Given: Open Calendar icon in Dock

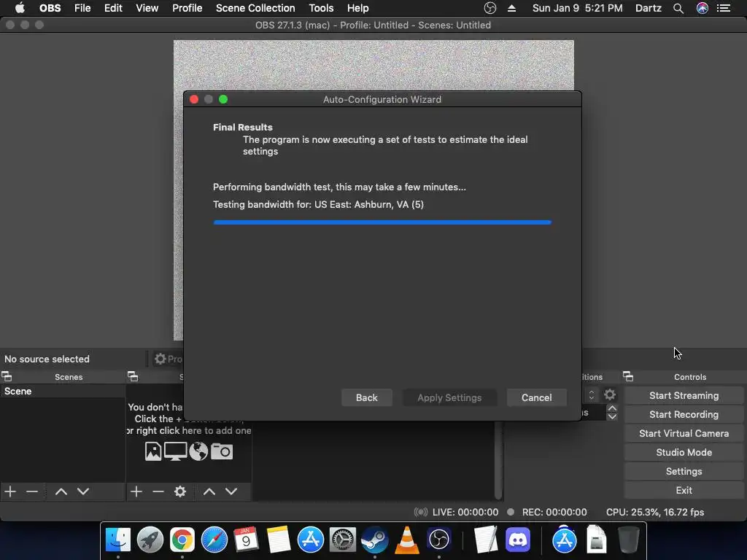Looking at the screenshot, I should 247,540.
